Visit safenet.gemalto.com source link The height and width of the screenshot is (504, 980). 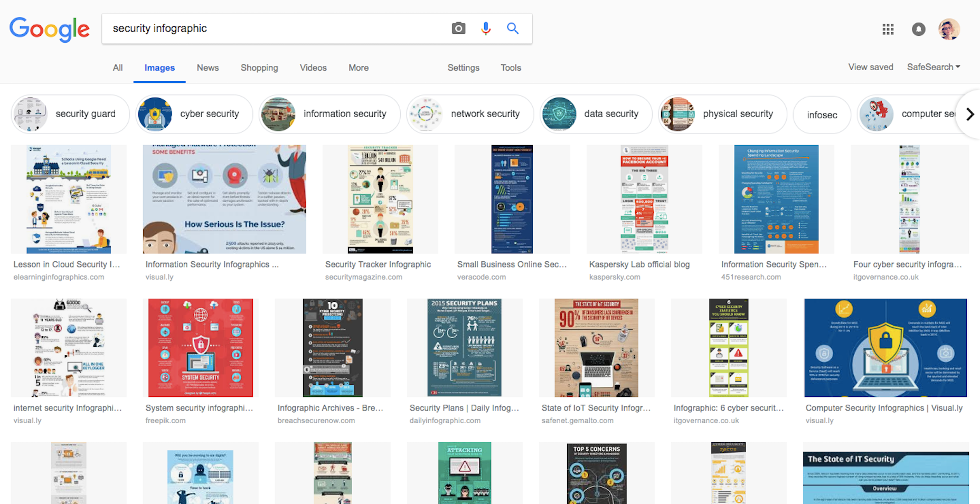(578, 421)
